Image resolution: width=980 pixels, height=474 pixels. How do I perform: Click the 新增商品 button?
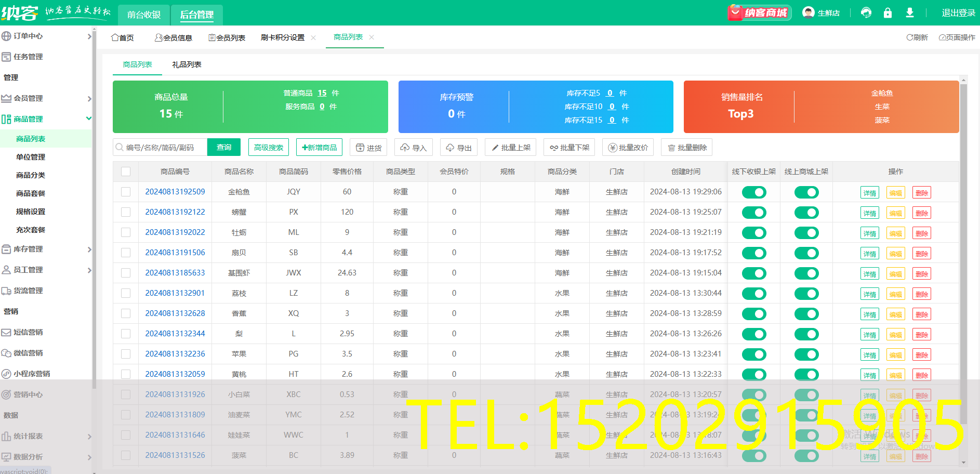click(x=319, y=147)
